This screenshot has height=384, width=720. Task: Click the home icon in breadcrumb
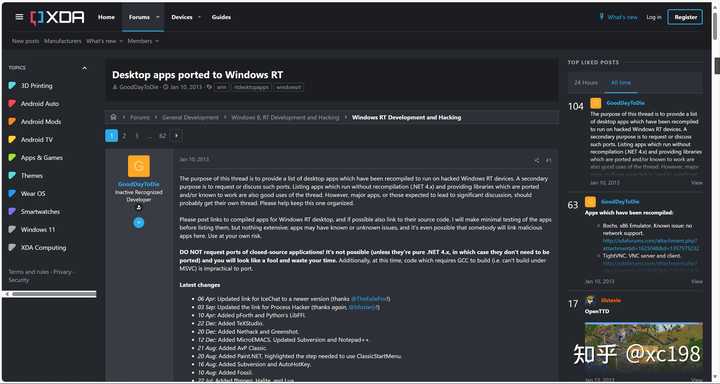pos(113,117)
